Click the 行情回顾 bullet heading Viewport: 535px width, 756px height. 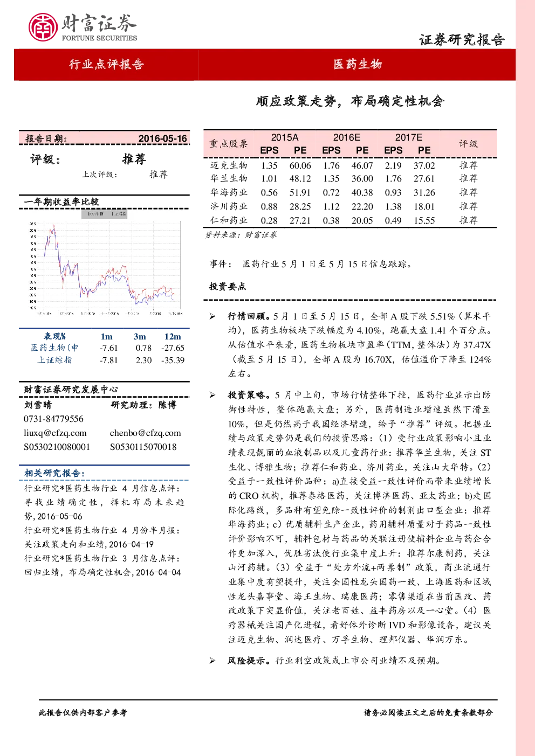[x=248, y=316]
